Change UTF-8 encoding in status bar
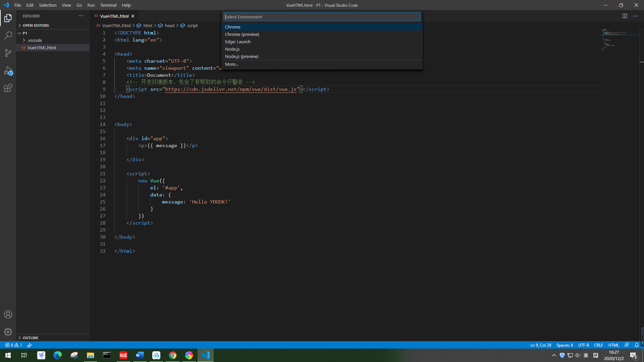This screenshot has width=644, height=362. pyautogui.click(x=584, y=345)
